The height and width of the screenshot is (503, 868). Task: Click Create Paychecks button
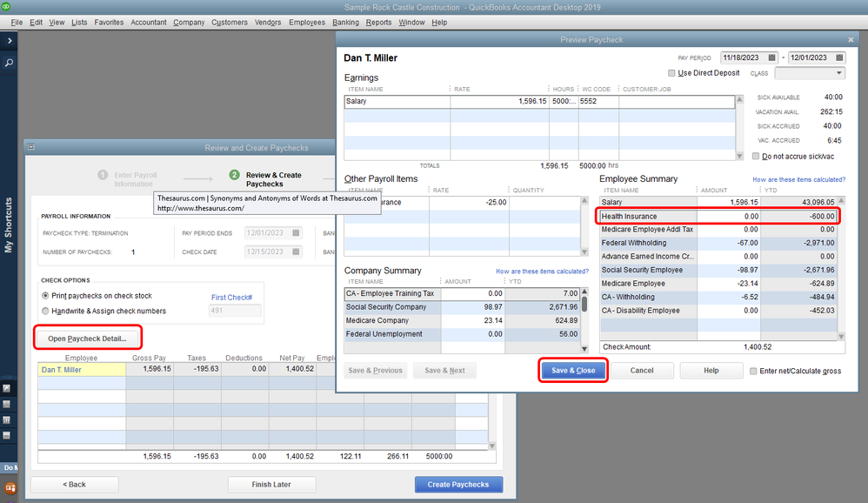(458, 484)
